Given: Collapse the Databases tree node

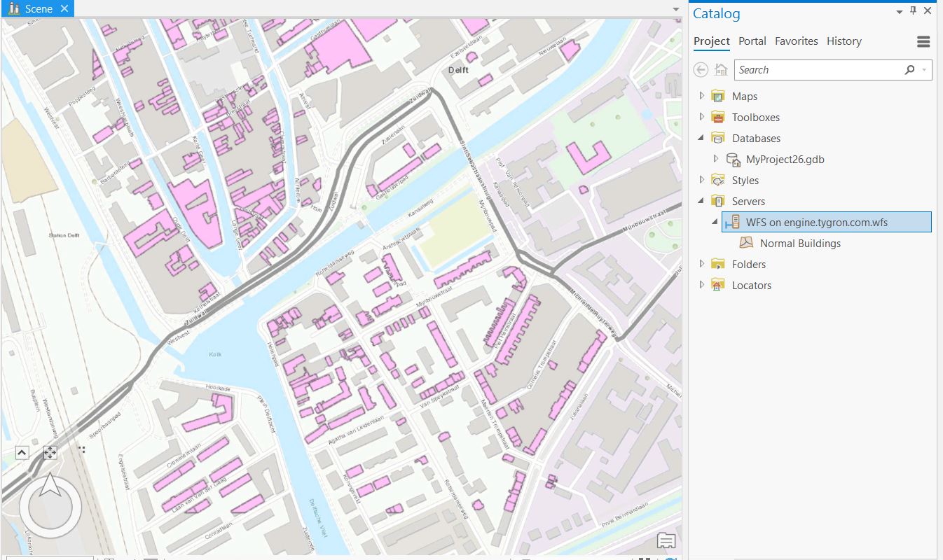Looking at the screenshot, I should tap(701, 138).
